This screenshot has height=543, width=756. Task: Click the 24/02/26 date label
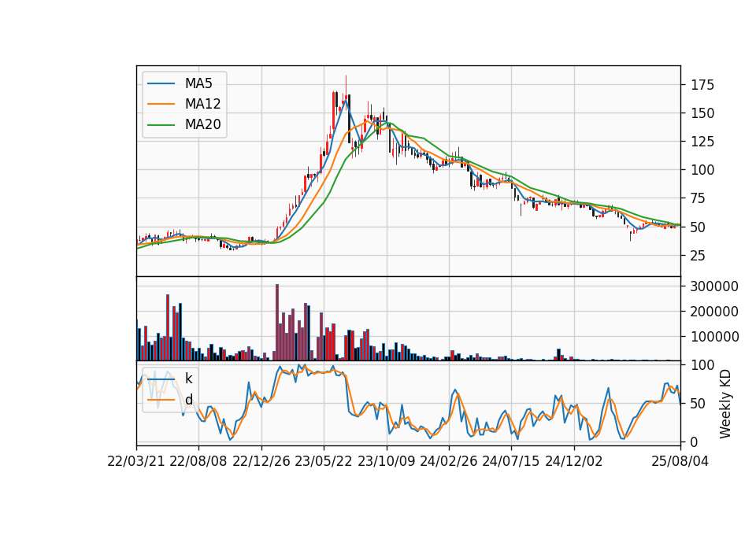[x=448, y=461]
